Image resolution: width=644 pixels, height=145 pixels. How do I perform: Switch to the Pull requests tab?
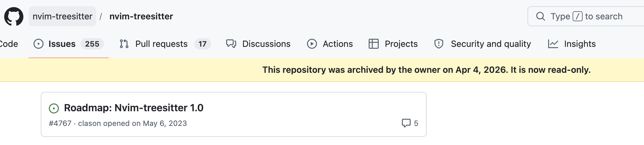(x=161, y=44)
